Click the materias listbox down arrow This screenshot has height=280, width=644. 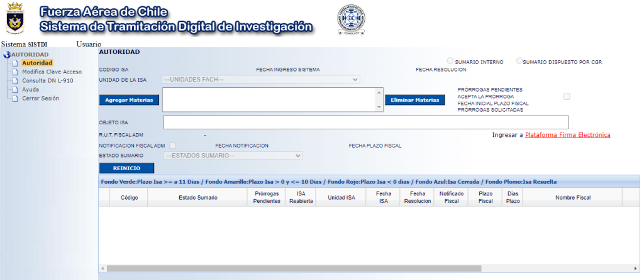(379, 107)
